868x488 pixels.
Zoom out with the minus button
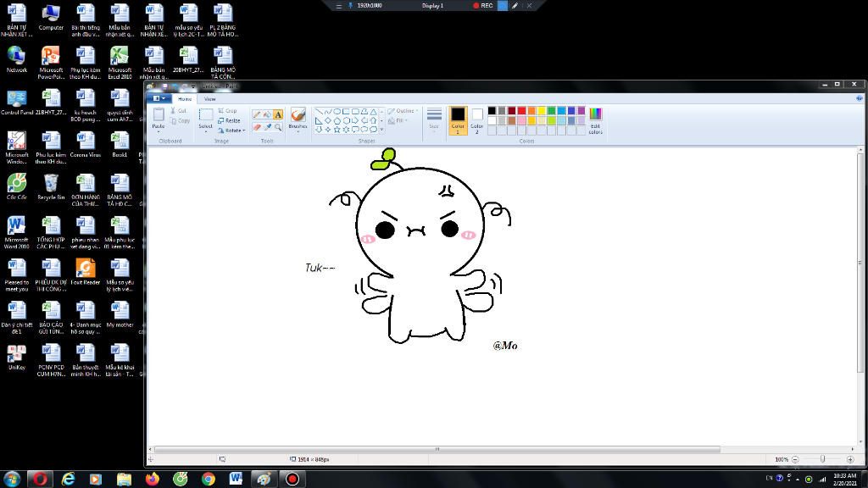click(x=795, y=459)
